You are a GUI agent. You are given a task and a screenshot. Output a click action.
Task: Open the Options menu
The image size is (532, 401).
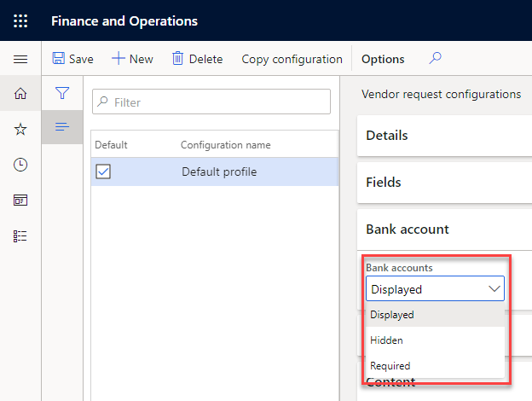pos(383,59)
